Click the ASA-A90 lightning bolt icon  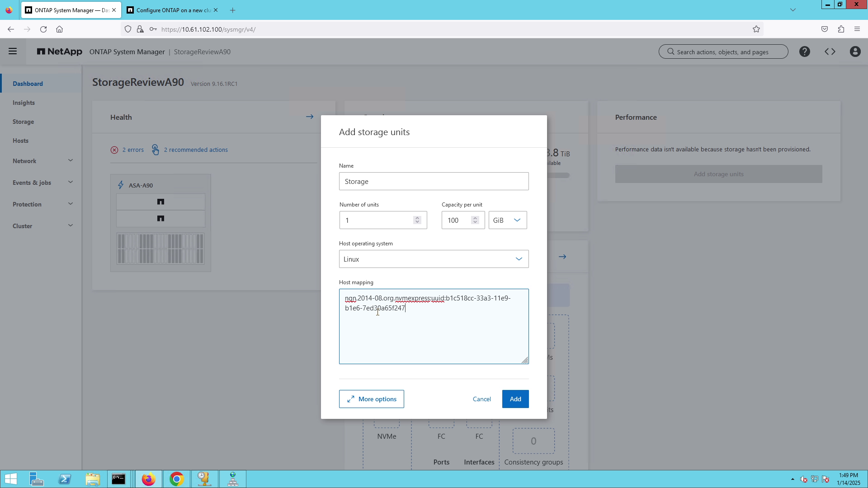pyautogui.click(x=121, y=185)
